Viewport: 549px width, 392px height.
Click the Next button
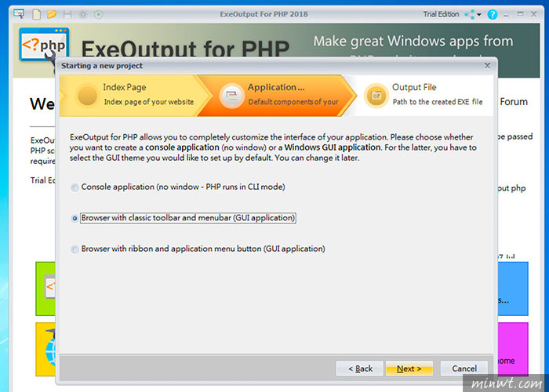tap(409, 368)
